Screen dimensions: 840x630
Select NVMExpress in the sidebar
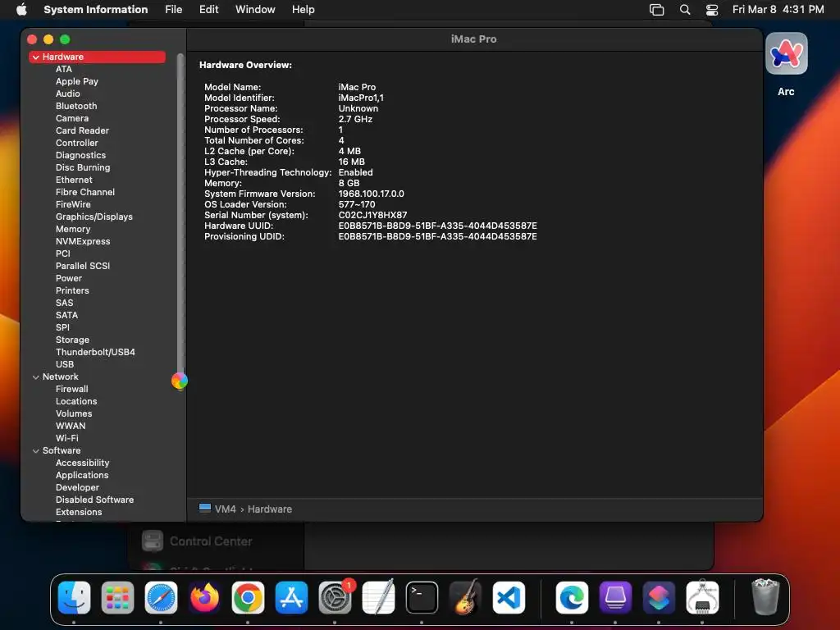click(x=83, y=242)
